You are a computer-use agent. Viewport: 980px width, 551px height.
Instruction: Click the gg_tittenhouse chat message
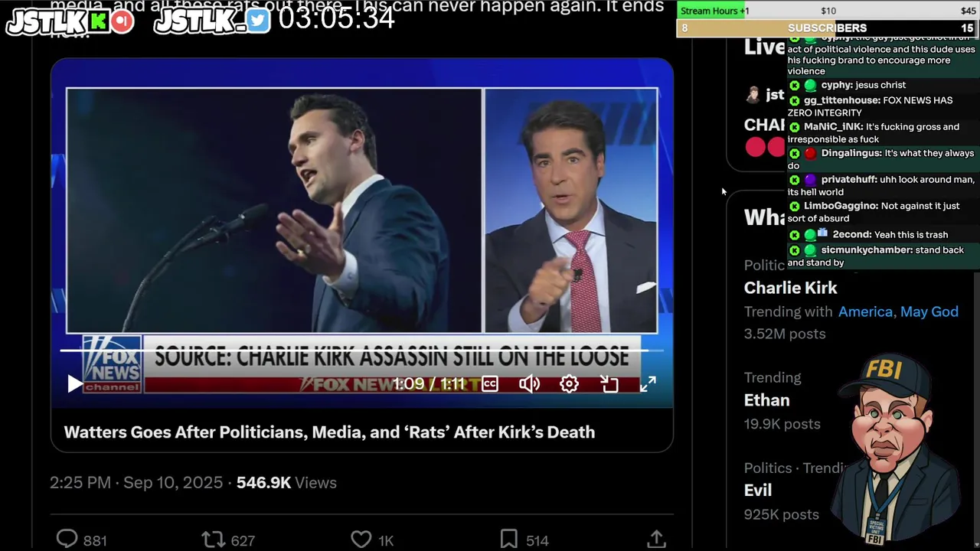(x=882, y=106)
